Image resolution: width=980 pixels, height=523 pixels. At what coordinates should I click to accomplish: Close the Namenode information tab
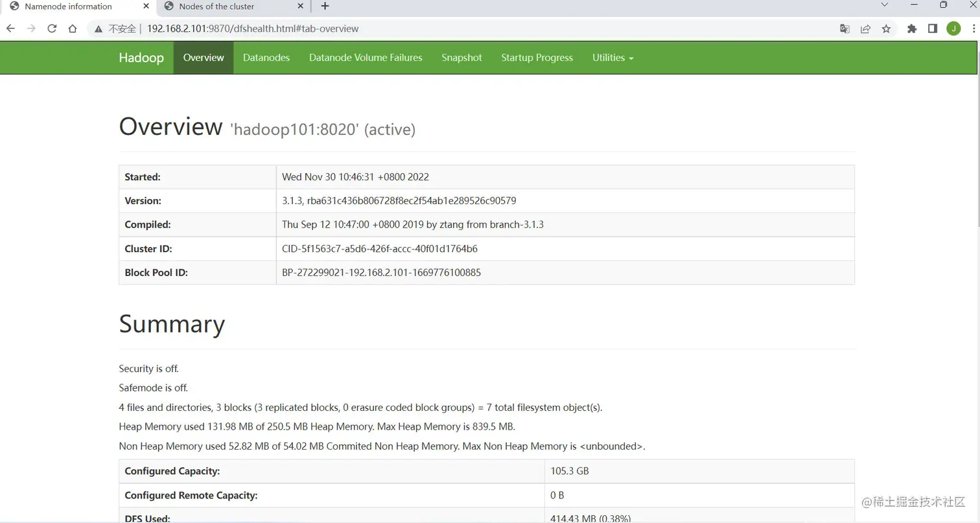[146, 6]
